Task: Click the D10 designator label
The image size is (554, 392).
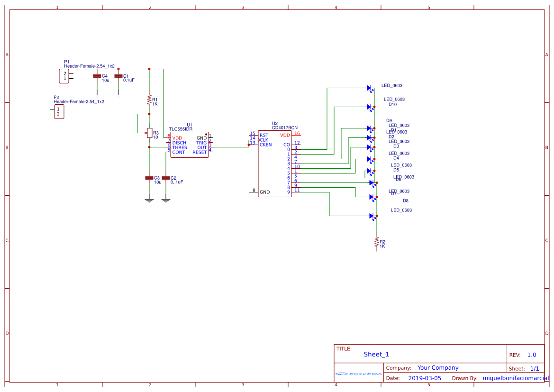Action: point(392,105)
